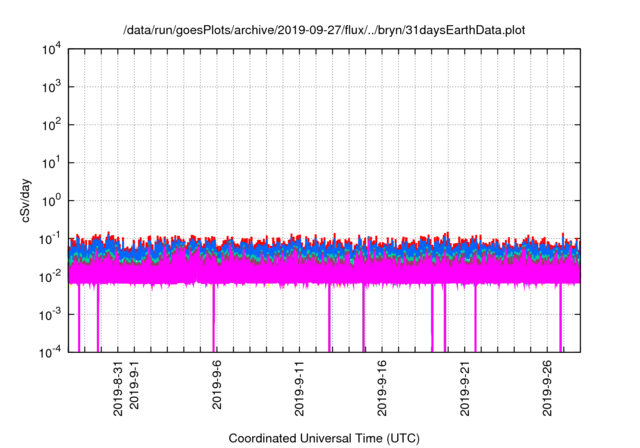Select the cSv/day y-axis label
The width and height of the screenshot is (640, 448).
click(26, 200)
